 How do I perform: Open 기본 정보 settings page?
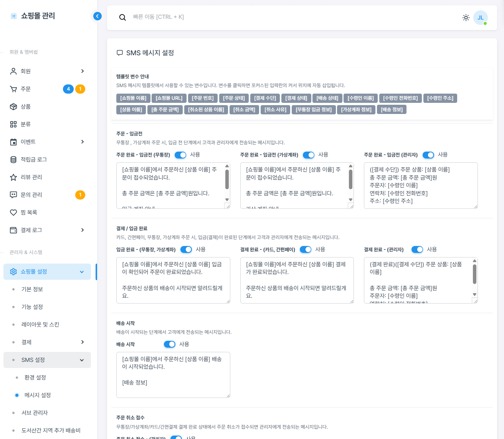32,289
